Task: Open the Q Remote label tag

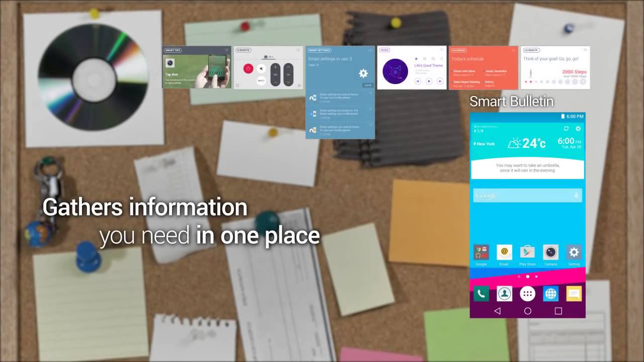Action: coord(244,50)
